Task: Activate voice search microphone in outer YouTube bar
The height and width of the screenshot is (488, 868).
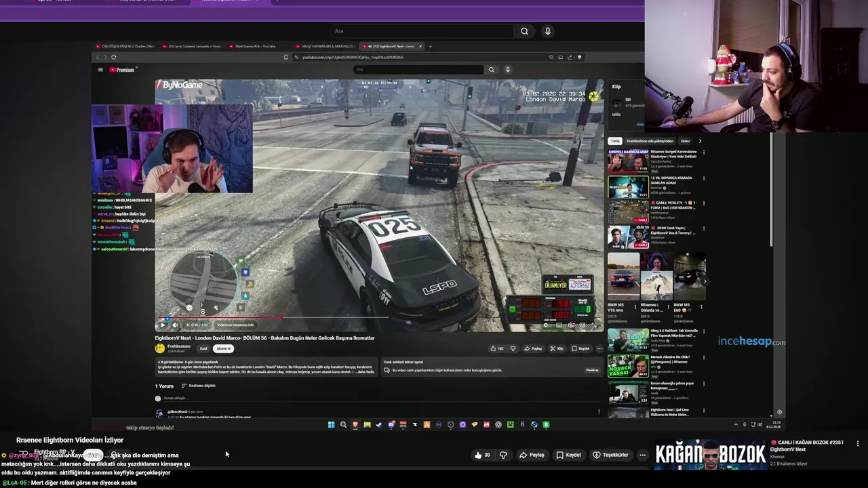Action: pos(548,31)
